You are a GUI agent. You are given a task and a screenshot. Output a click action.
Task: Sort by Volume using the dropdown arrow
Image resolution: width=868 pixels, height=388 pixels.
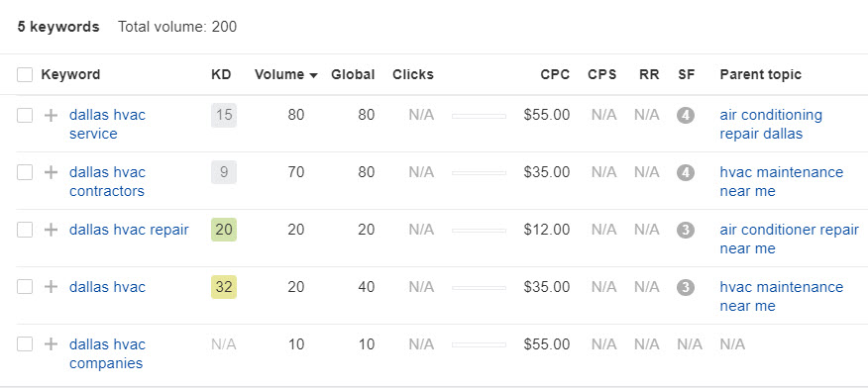314,75
